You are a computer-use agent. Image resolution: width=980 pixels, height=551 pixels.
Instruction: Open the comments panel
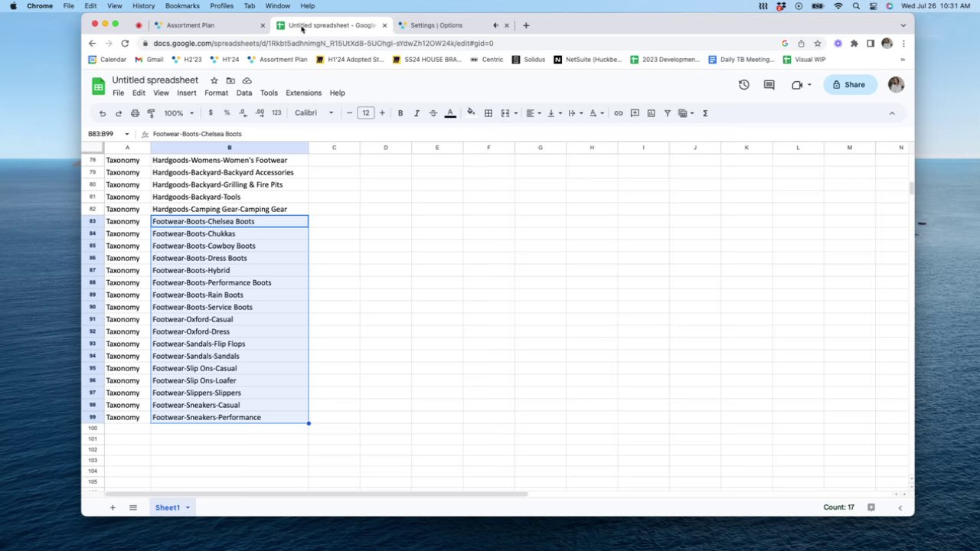pos(769,85)
